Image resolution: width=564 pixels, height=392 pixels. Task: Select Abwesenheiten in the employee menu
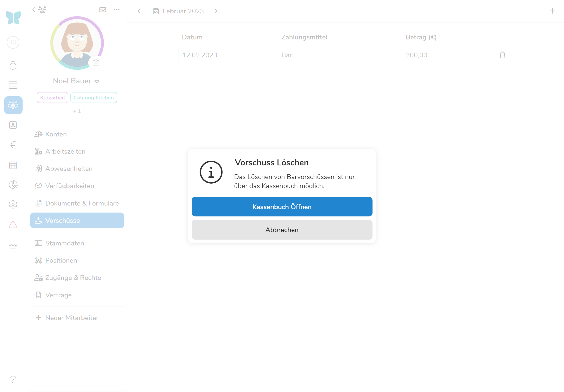(x=69, y=169)
